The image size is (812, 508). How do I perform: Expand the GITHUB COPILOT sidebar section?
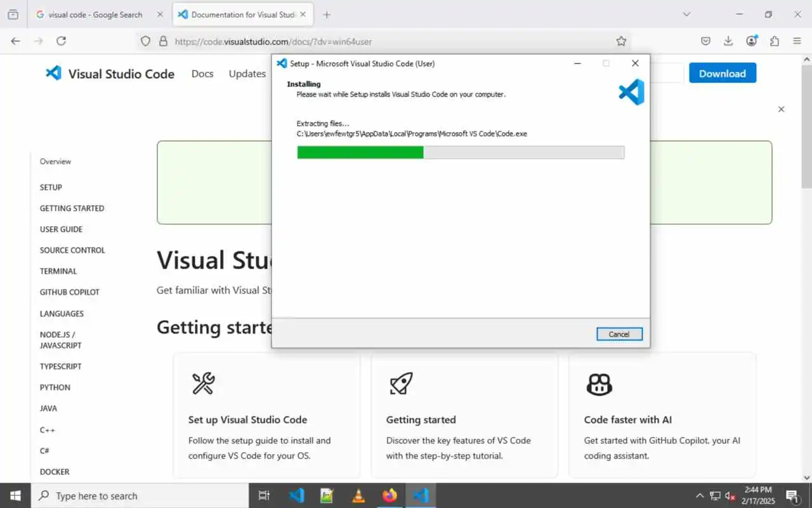pyautogui.click(x=70, y=292)
